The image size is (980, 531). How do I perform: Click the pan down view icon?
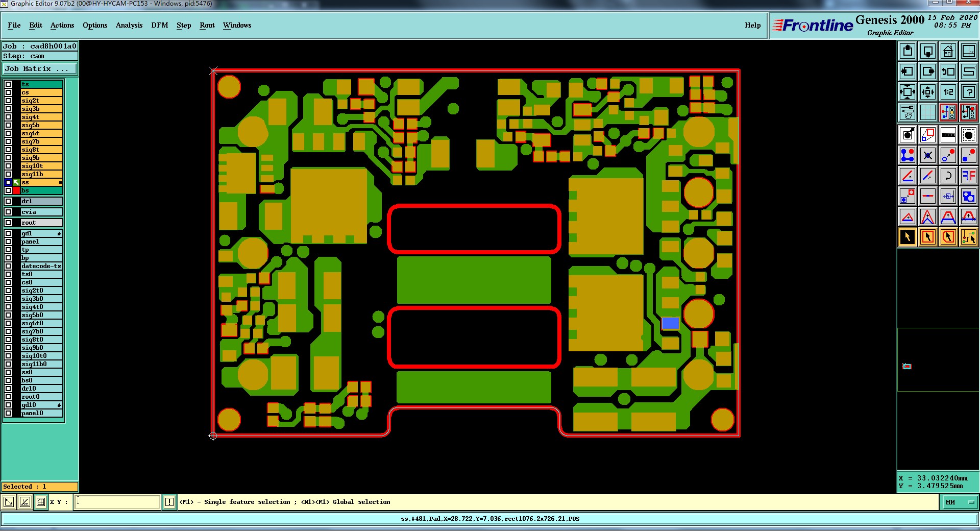928,51
